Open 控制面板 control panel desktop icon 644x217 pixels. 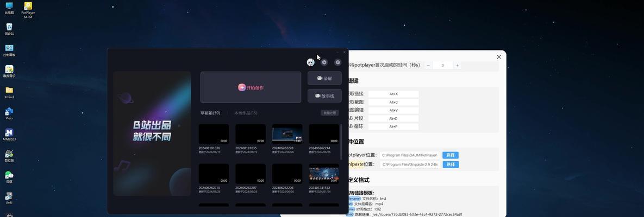[9, 50]
